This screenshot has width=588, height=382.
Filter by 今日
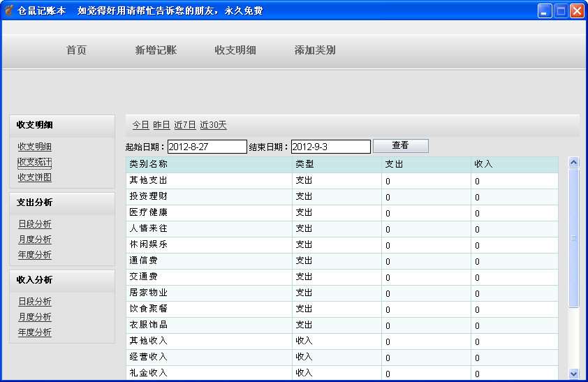(x=140, y=125)
